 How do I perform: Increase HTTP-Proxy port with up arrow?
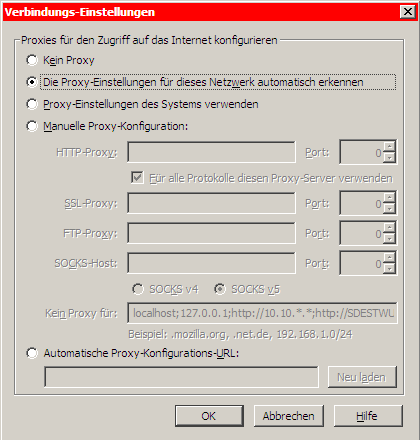[389, 147]
